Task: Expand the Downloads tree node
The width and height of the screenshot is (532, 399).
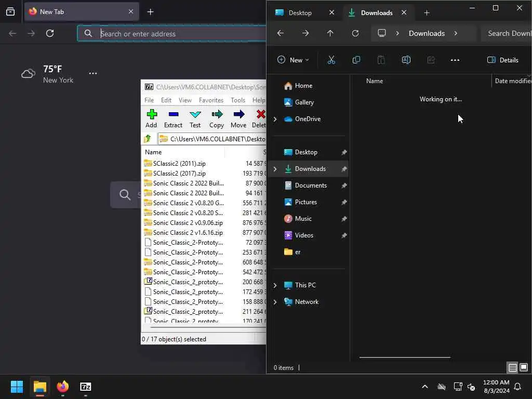Action: click(x=275, y=169)
